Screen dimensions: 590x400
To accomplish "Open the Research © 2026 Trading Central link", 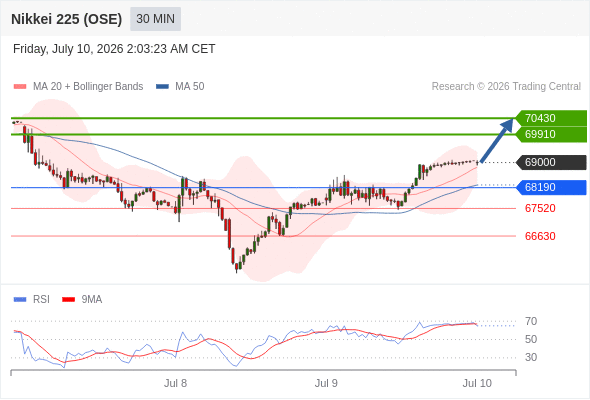I will [x=506, y=87].
